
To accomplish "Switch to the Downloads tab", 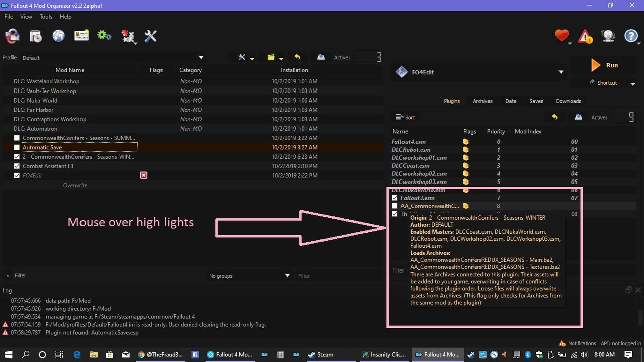I will coord(569,101).
